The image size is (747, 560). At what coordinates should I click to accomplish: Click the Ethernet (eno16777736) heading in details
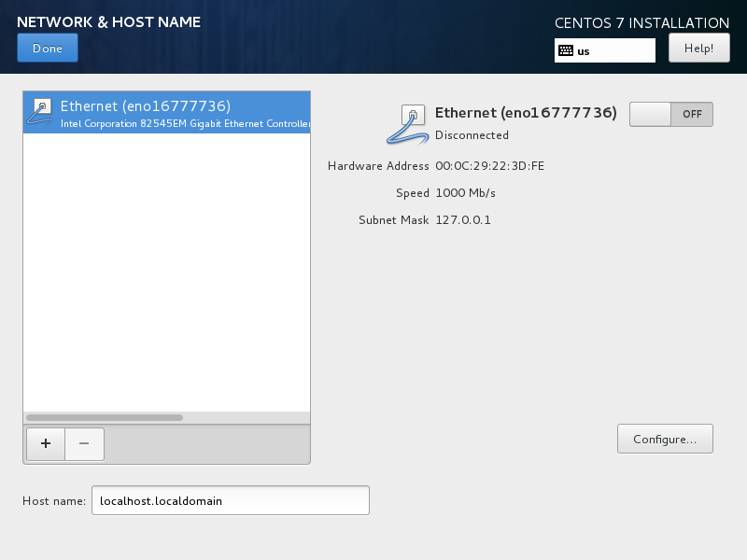(526, 113)
